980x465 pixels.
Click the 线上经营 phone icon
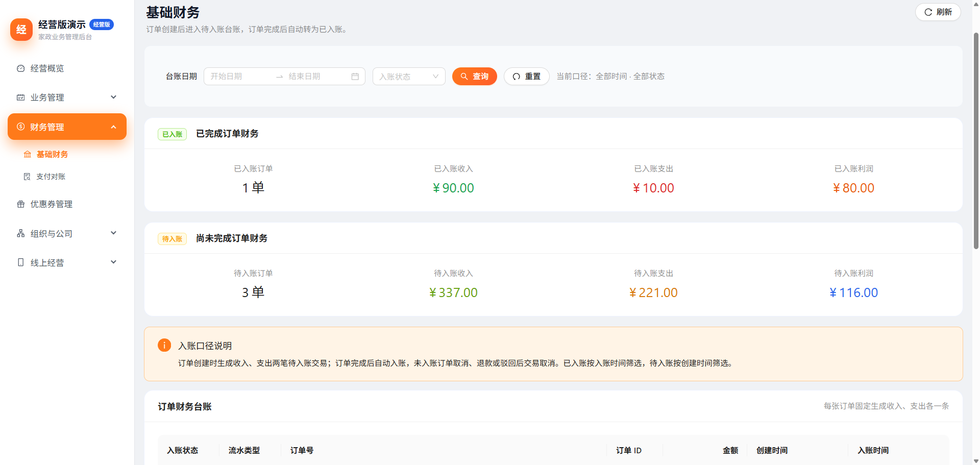[21, 262]
